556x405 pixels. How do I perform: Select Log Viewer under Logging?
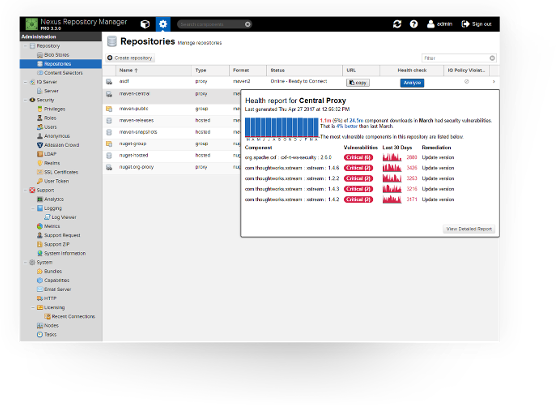coord(64,217)
